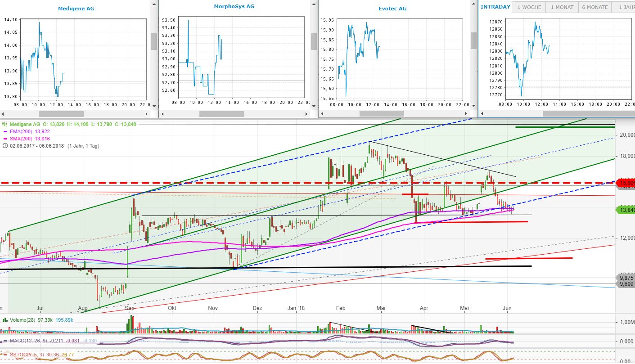635x364 pixels.
Task: Click the MorphoSys AG panel title
Action: click(234, 6)
